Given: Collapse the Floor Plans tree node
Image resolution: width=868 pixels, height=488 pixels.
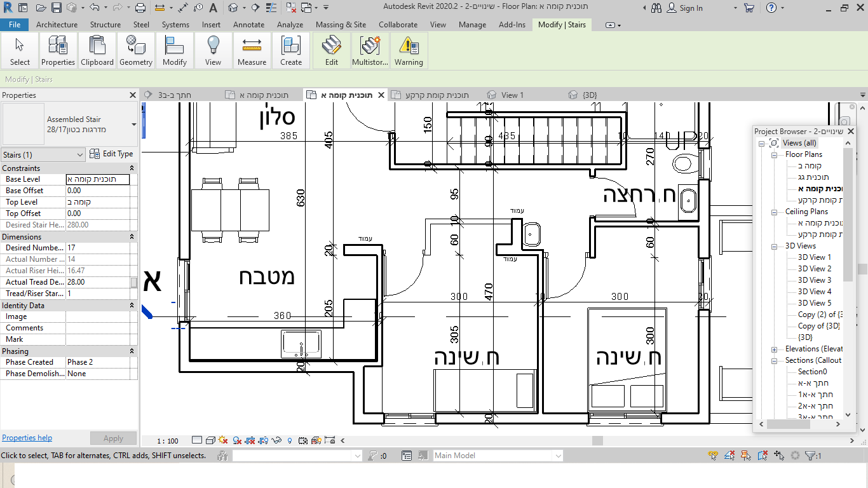Looking at the screenshot, I should (774, 154).
